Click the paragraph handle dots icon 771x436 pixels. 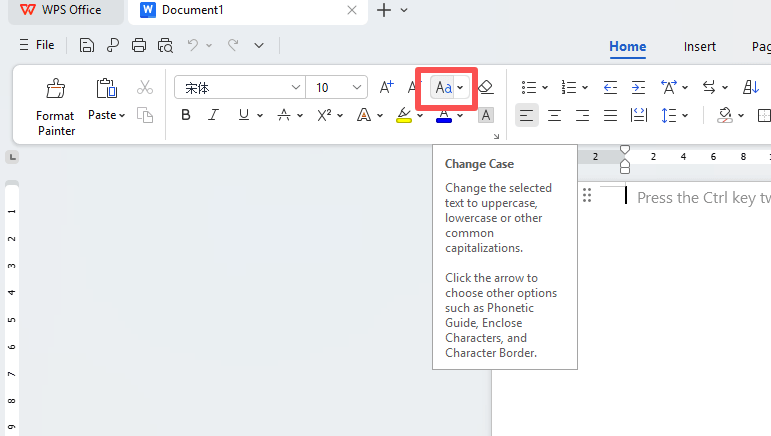click(x=587, y=195)
